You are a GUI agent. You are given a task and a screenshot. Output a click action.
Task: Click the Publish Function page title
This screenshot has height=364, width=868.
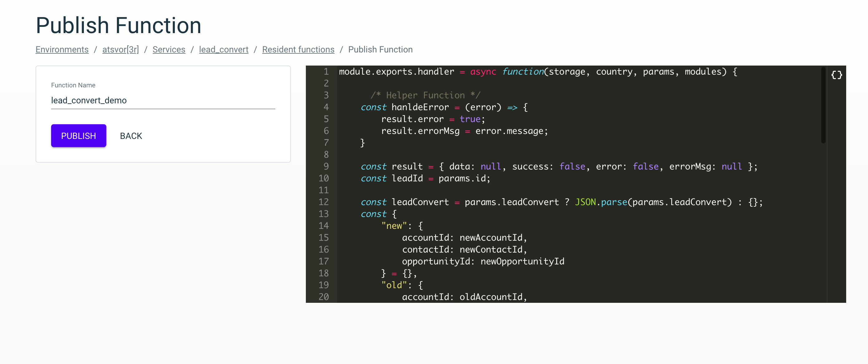[x=118, y=25]
